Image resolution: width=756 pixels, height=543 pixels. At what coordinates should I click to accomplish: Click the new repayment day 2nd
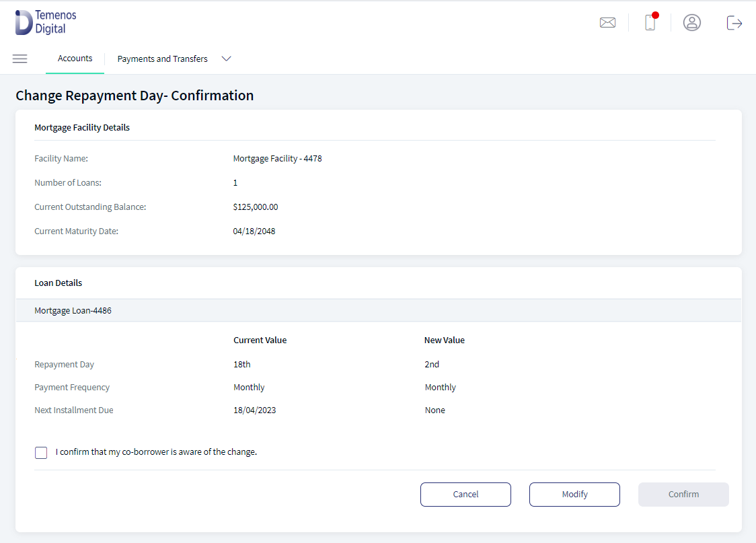point(432,364)
